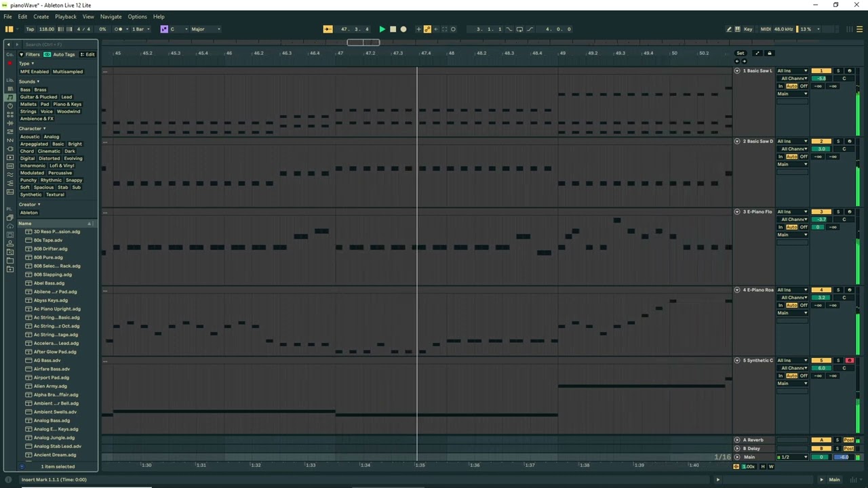Enable MIDI Map Mode
This screenshot has height=488, width=868.
pyautogui.click(x=766, y=29)
